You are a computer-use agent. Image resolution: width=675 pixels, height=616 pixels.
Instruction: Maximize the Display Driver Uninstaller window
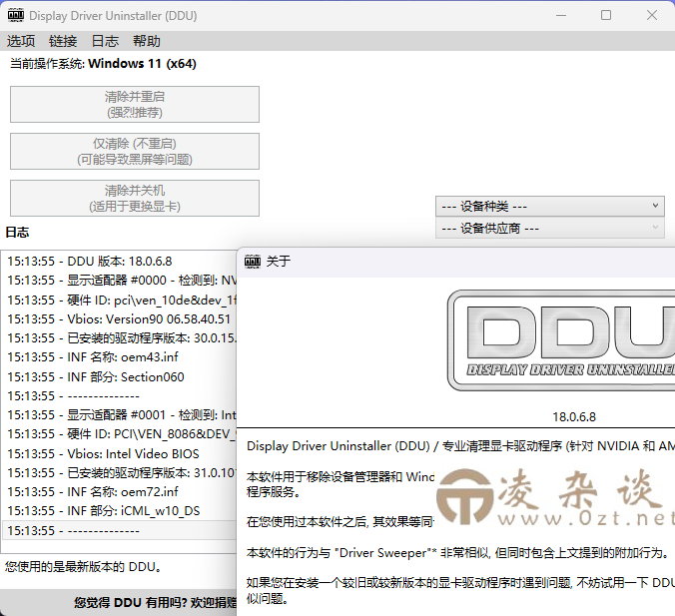[x=606, y=16]
